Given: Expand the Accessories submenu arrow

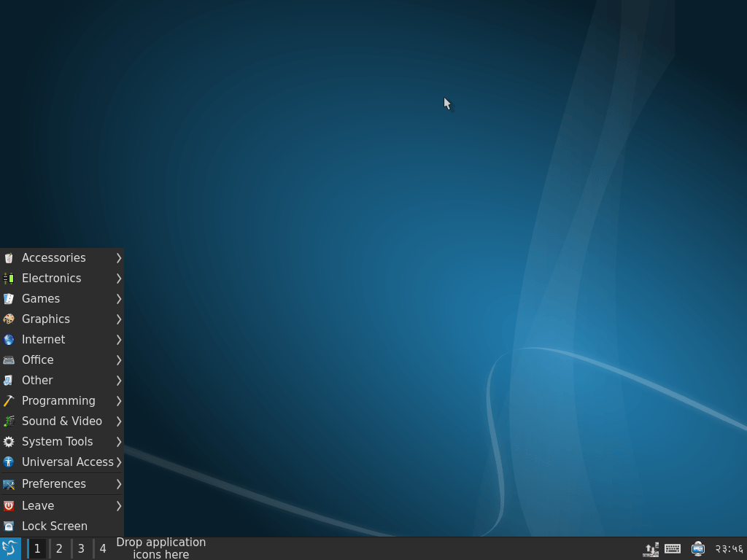Looking at the screenshot, I should click(119, 258).
